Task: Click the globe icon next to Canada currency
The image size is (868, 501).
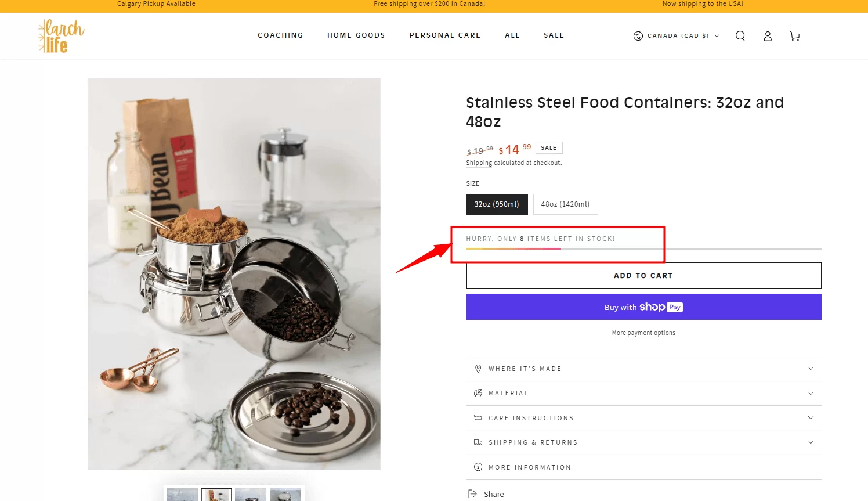Action: [636, 35]
